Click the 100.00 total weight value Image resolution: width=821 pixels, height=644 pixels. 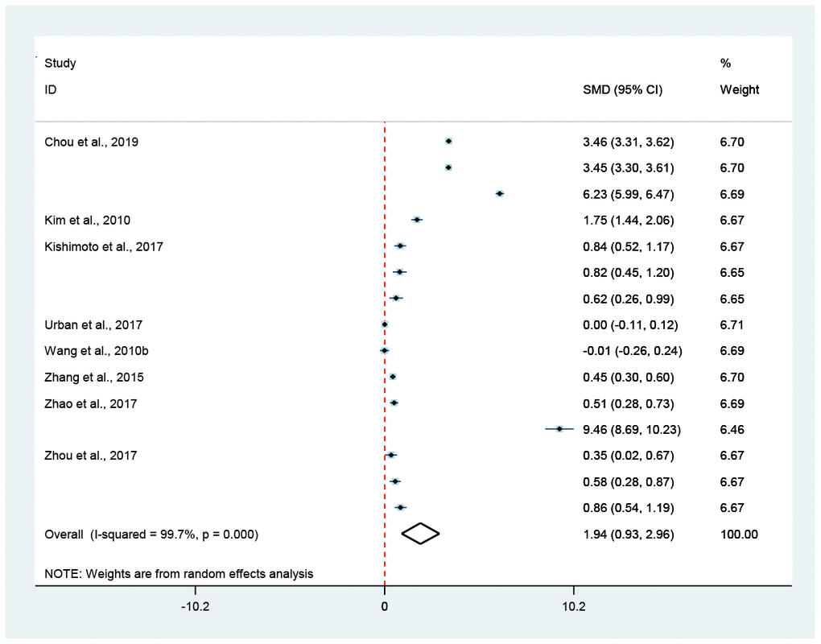(x=739, y=535)
